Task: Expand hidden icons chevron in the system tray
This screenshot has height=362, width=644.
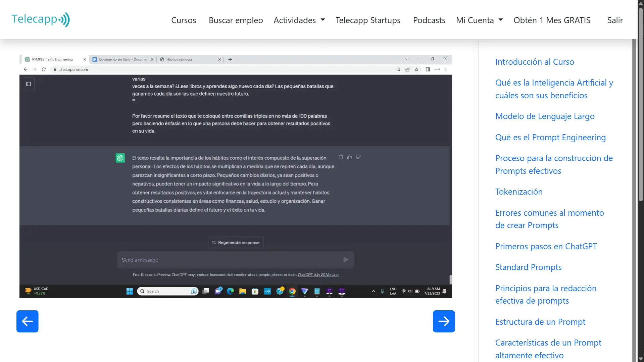Action: 374,291
